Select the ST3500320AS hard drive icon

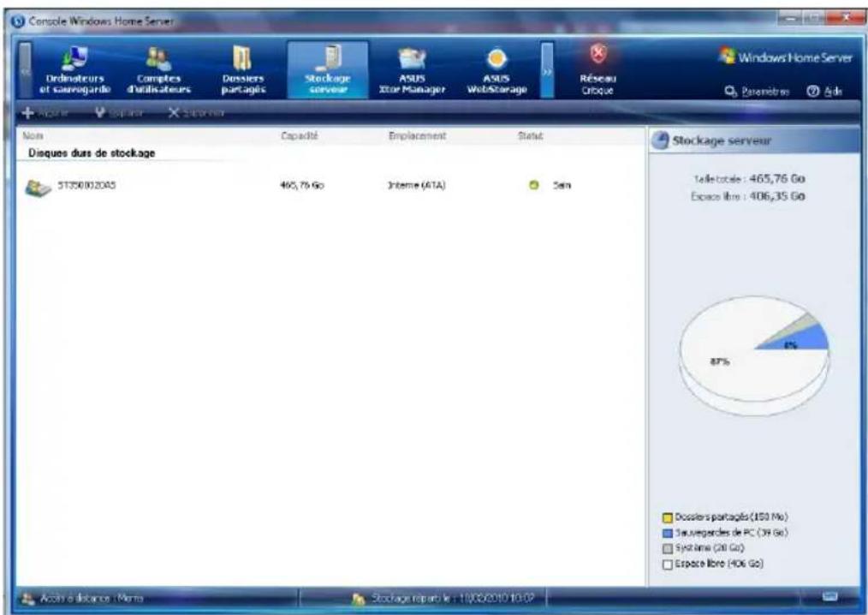[39, 188]
